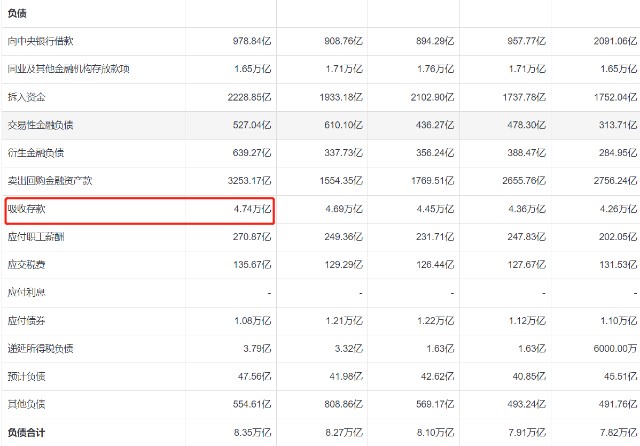Select the 预计负债 row label
640x446 pixels.
26,377
